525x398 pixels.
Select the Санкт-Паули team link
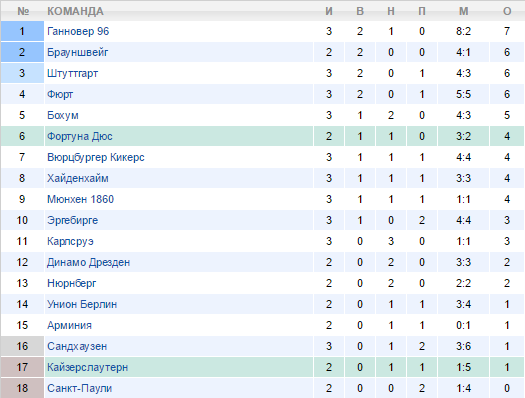[80, 388]
